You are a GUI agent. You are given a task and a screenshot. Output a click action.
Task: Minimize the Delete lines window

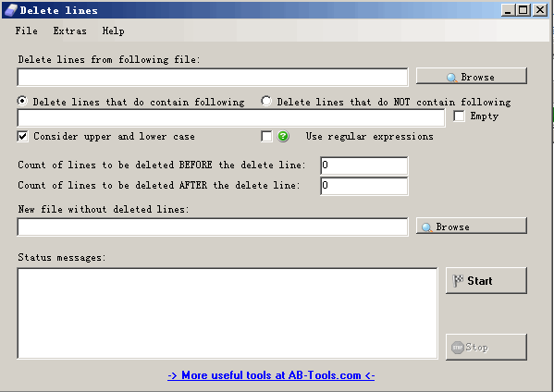pyautogui.click(x=508, y=10)
